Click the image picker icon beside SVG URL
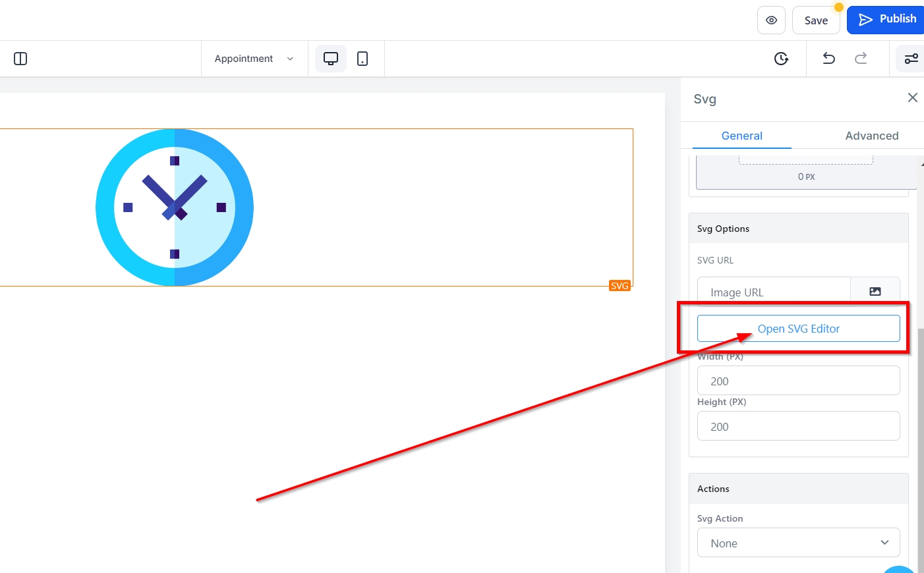This screenshot has height=573, width=924. [875, 291]
